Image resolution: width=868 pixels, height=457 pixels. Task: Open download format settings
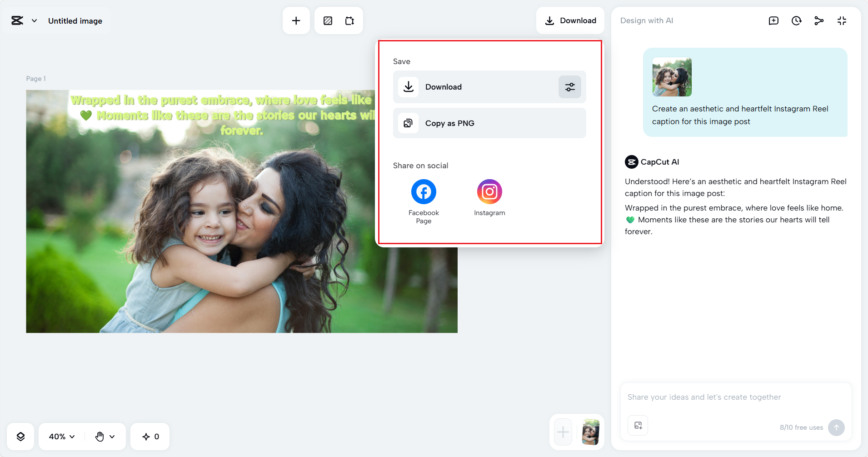[570, 87]
